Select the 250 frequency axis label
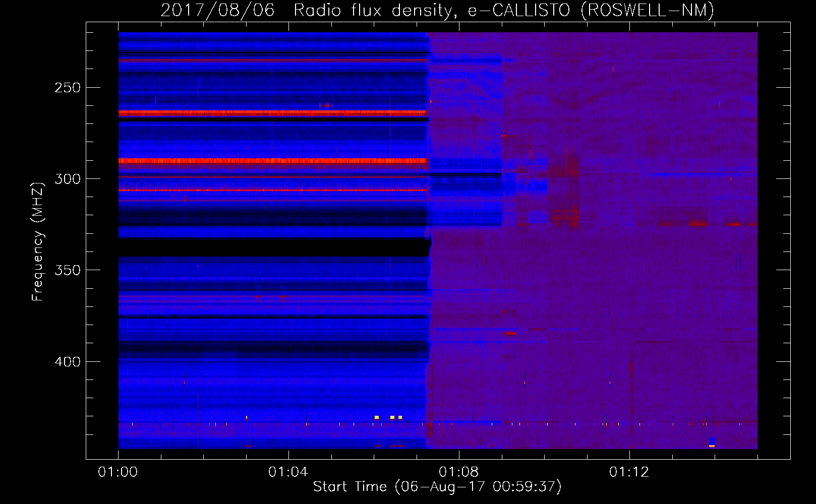This screenshot has height=504, width=816. (x=68, y=88)
